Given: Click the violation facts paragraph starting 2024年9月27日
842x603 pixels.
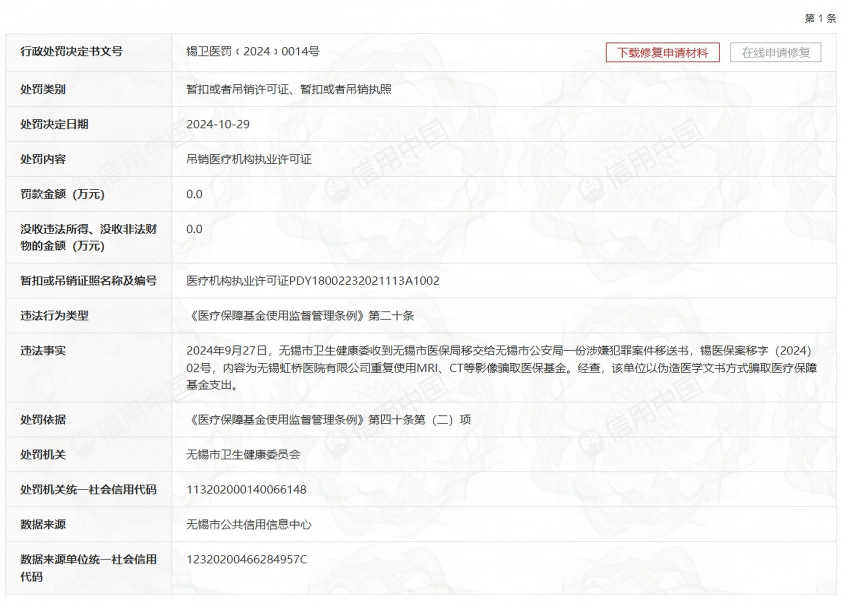Looking at the screenshot, I should [x=502, y=367].
